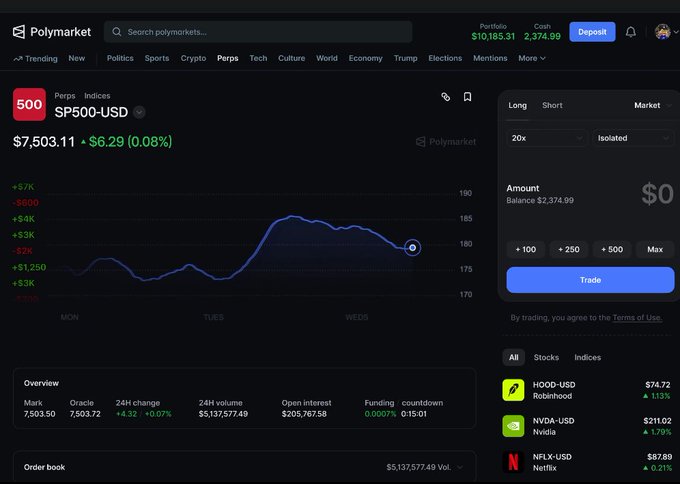
Task: Open the Isolated margin mode dropdown
Action: coord(633,138)
